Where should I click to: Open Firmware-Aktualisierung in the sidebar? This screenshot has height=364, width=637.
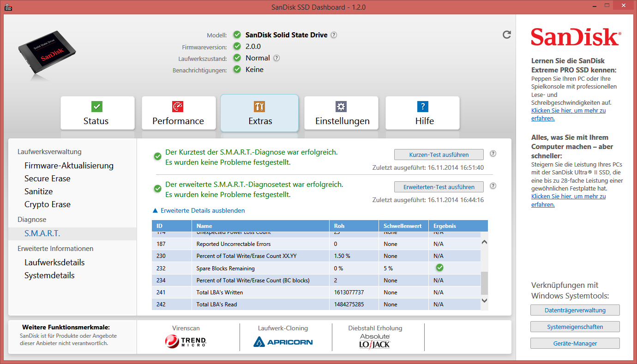pyautogui.click(x=69, y=166)
